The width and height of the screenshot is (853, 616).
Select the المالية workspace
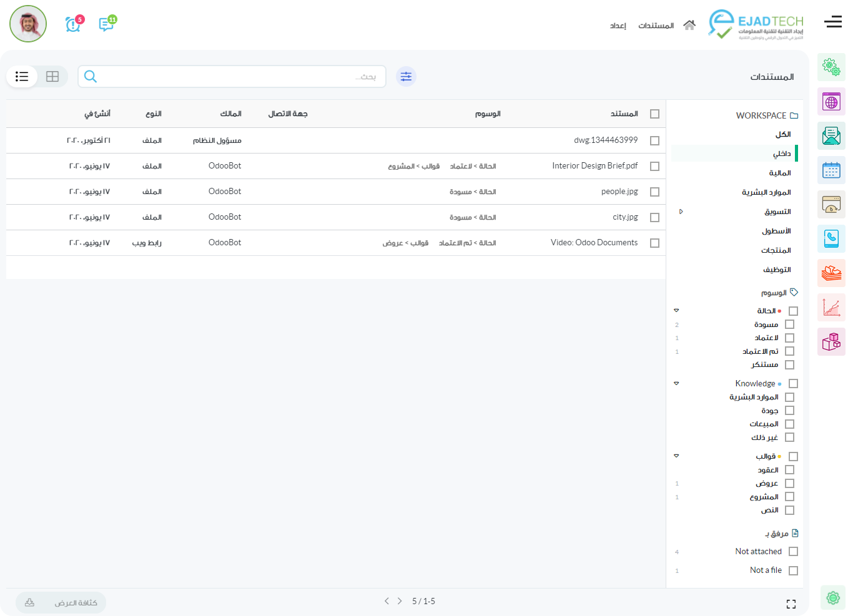point(779,173)
